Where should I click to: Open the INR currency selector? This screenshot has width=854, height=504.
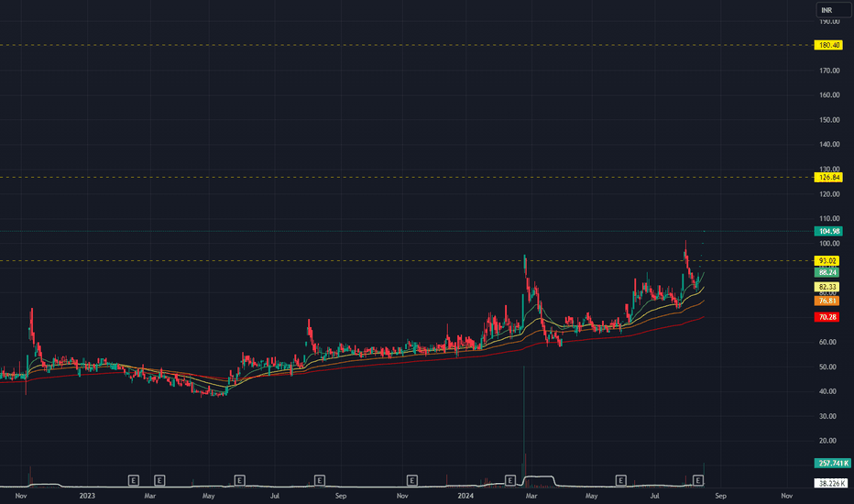[x=833, y=10]
